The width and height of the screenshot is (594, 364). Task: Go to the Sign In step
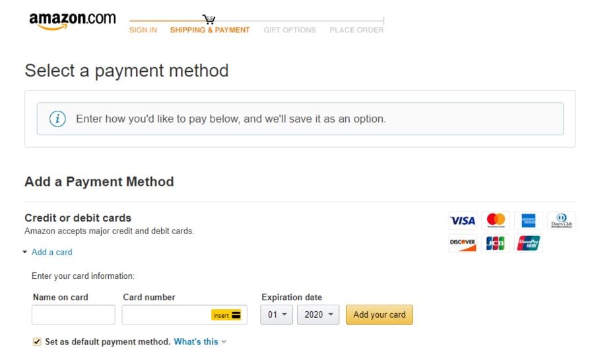pos(143,30)
